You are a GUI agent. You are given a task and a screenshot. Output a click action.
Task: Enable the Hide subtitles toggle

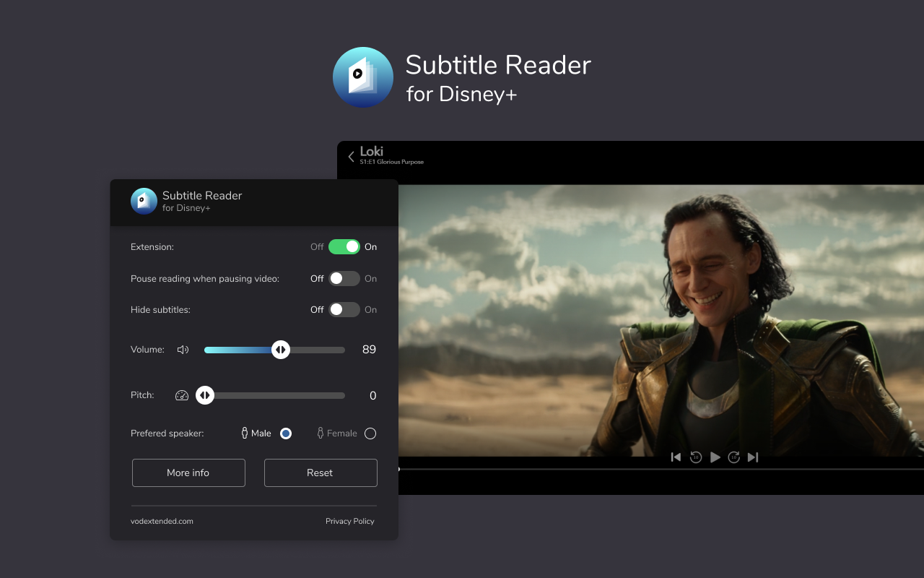344,309
